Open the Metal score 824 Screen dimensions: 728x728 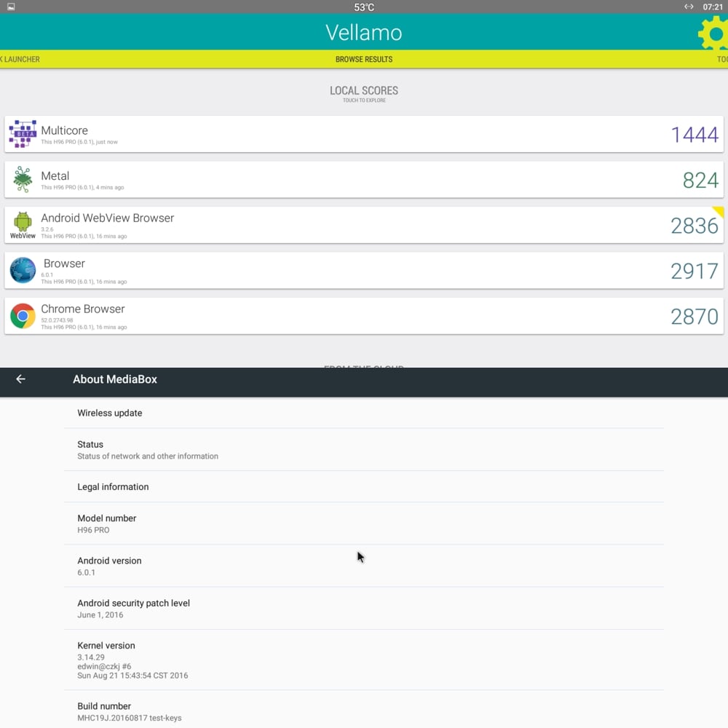[700, 180]
